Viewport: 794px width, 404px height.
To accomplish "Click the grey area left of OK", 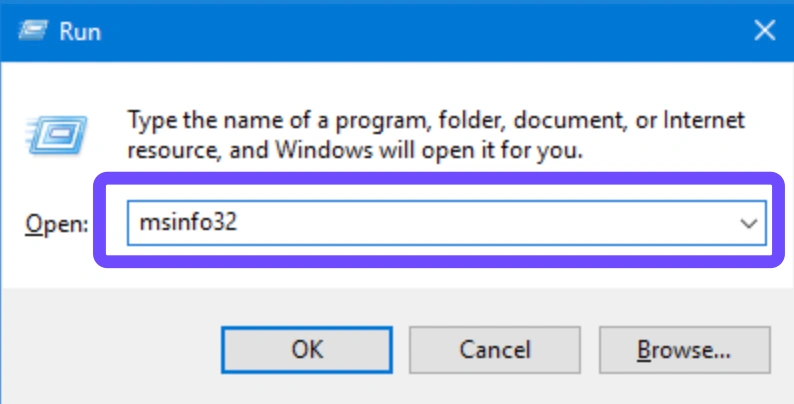I will coord(110,350).
